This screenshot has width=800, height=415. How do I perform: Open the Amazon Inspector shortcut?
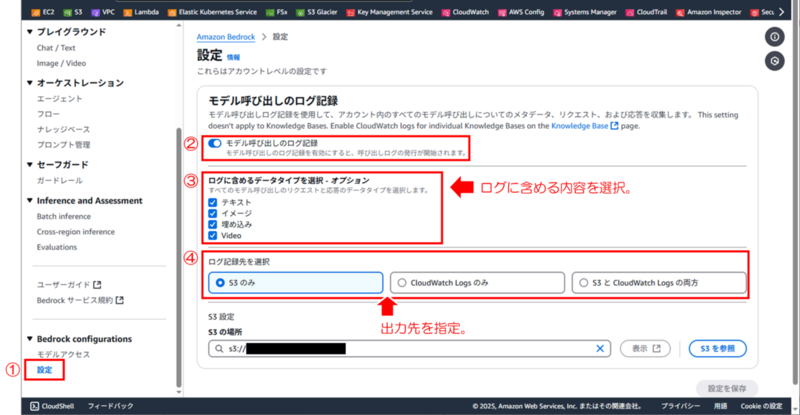pos(708,12)
